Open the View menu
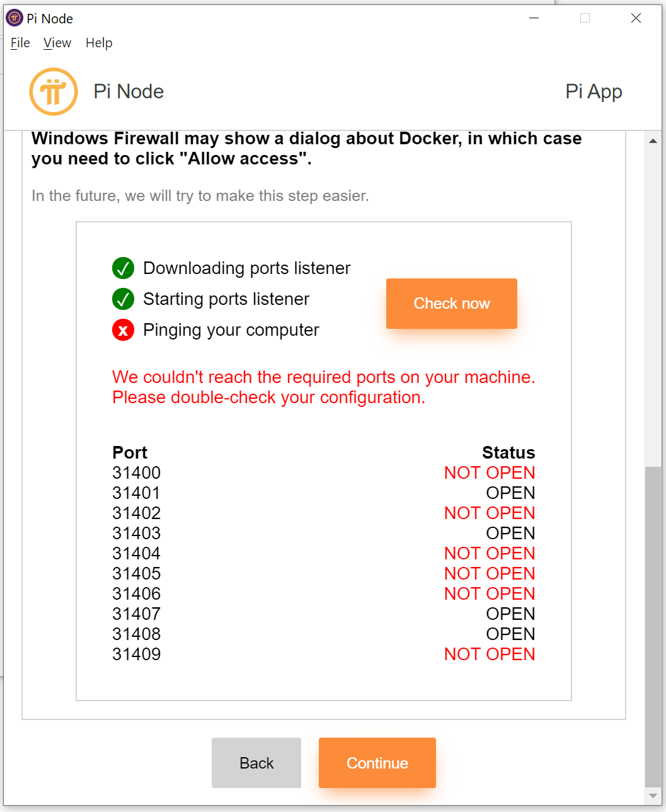Screen dimensions: 666x812 coord(57,43)
